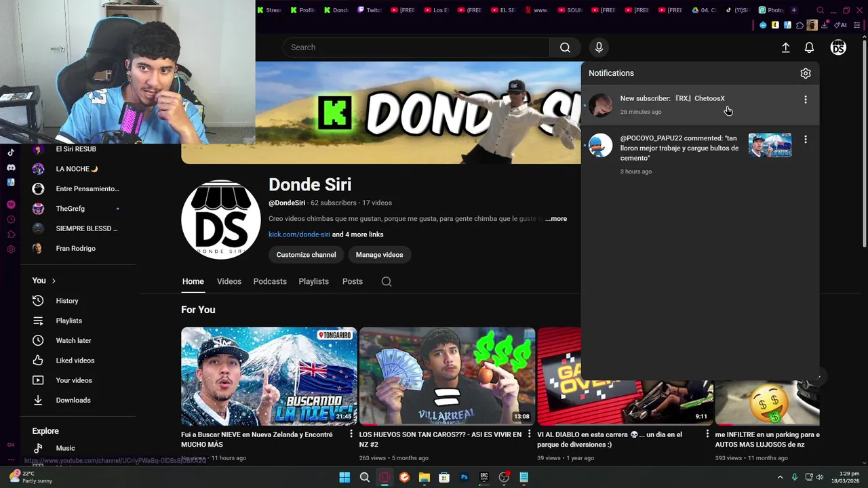The height and width of the screenshot is (488, 868).
Task: Open the 'and 4 more links' link
Action: click(x=357, y=235)
